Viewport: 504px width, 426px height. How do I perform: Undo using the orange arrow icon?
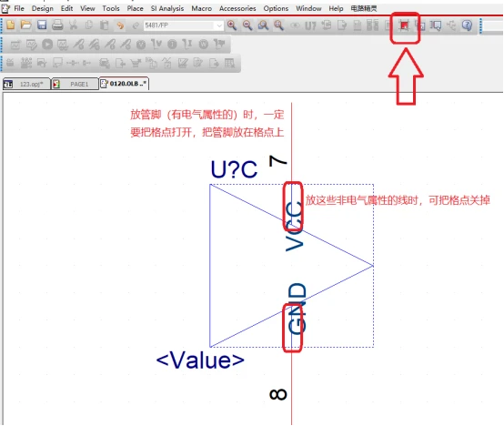120,25
